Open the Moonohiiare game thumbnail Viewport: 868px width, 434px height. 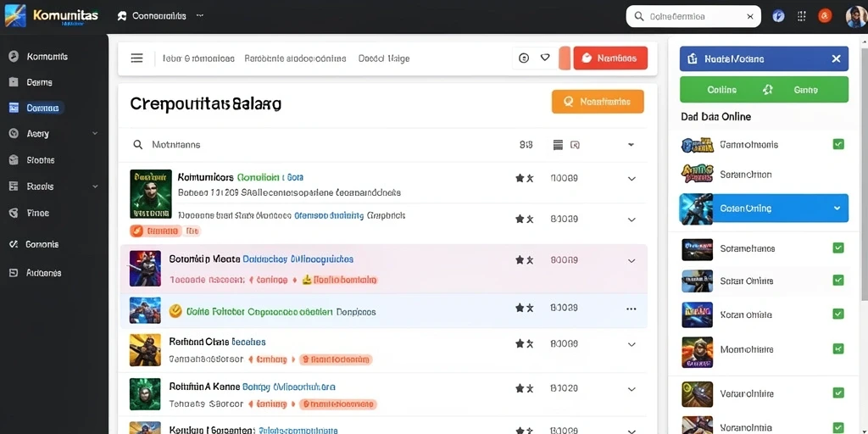coord(698,352)
